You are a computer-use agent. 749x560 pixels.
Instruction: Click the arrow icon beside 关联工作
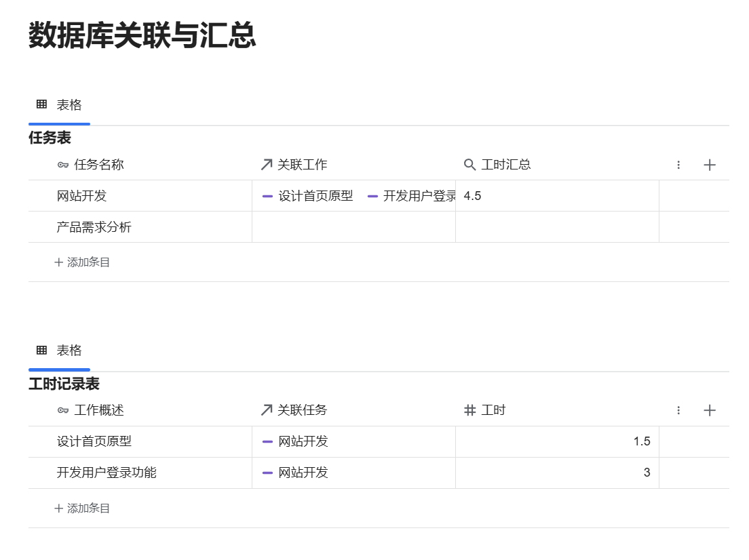click(x=267, y=165)
